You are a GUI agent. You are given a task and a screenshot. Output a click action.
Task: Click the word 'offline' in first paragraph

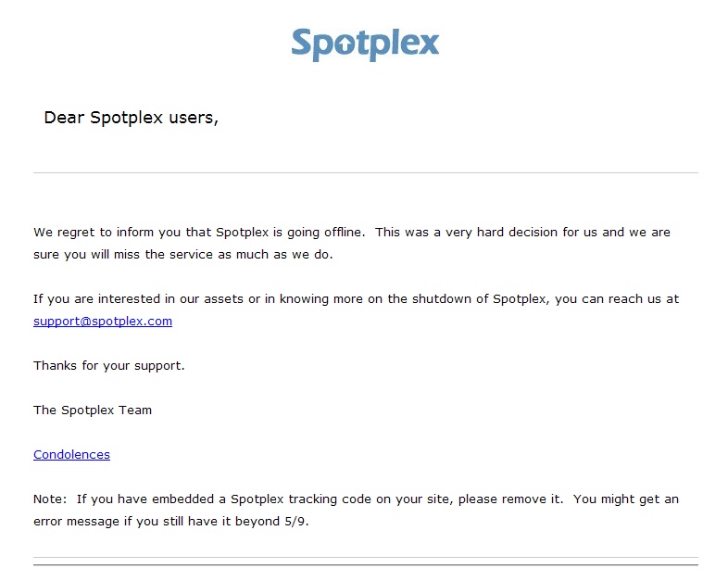tap(343, 233)
